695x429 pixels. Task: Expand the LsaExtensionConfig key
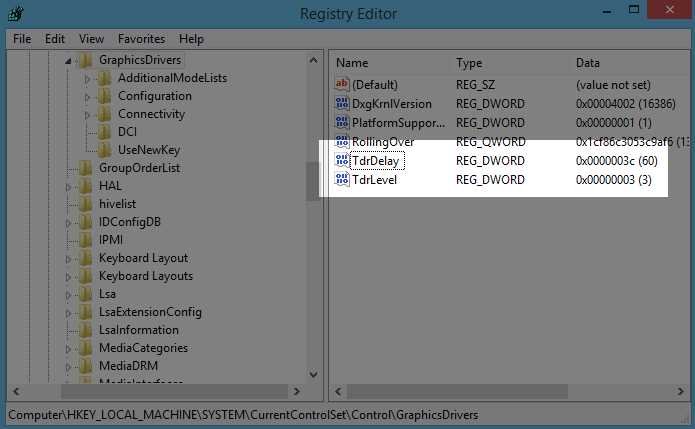point(68,313)
